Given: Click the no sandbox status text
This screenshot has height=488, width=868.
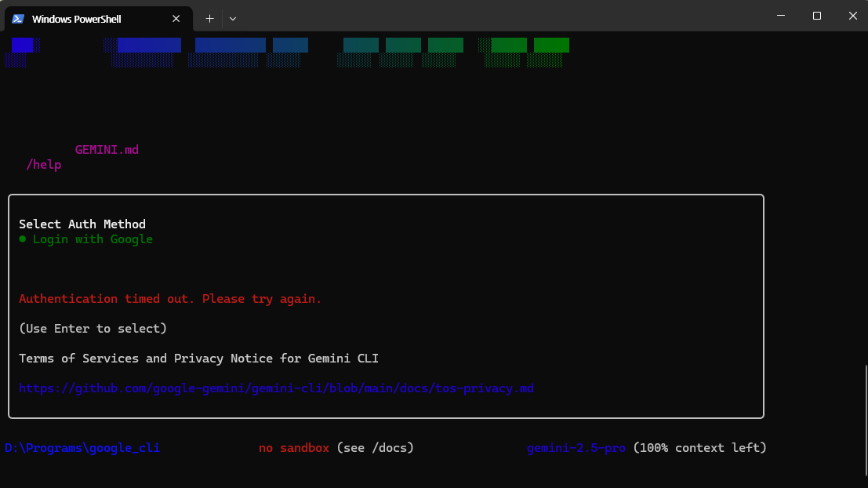Looking at the screenshot, I should [x=294, y=447].
